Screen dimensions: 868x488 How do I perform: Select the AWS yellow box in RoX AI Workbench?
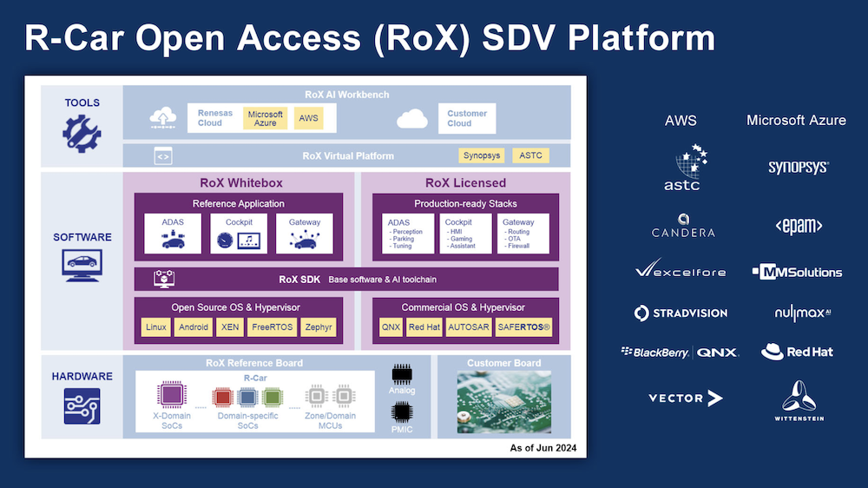[308, 119]
